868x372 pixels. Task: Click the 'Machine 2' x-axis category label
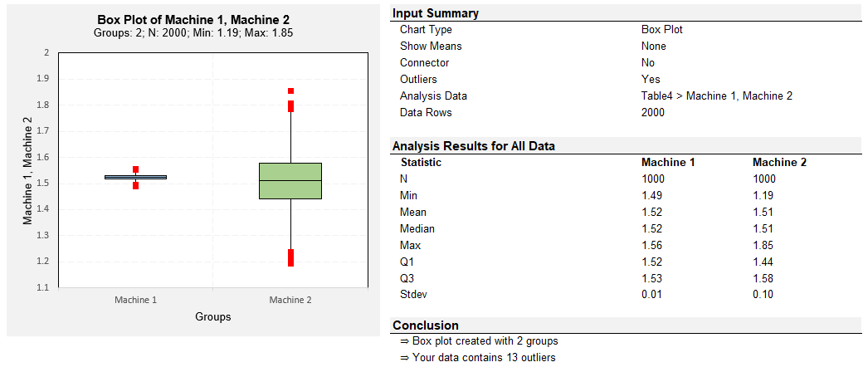click(290, 300)
